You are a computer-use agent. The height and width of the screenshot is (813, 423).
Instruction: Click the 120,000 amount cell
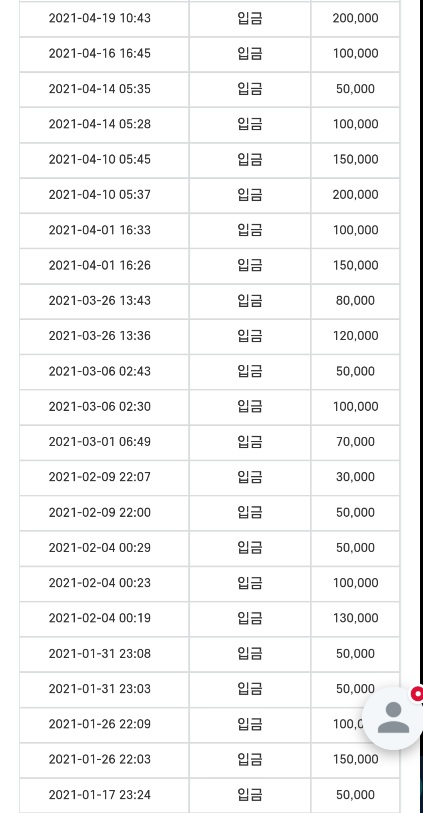pos(355,336)
